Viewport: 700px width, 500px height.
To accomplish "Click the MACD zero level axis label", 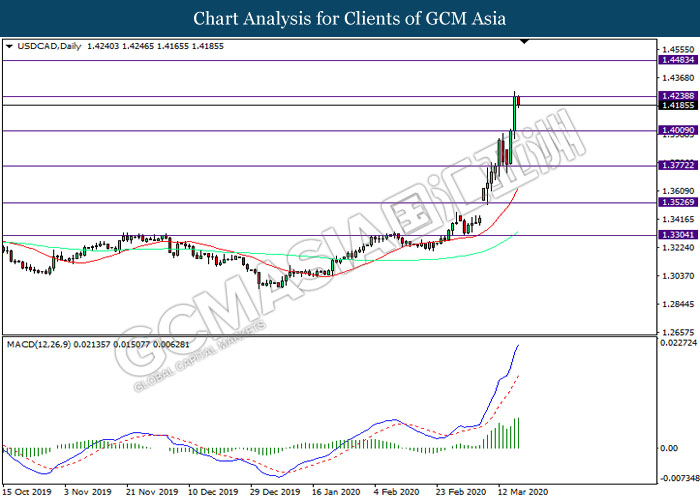I will 668,449.
